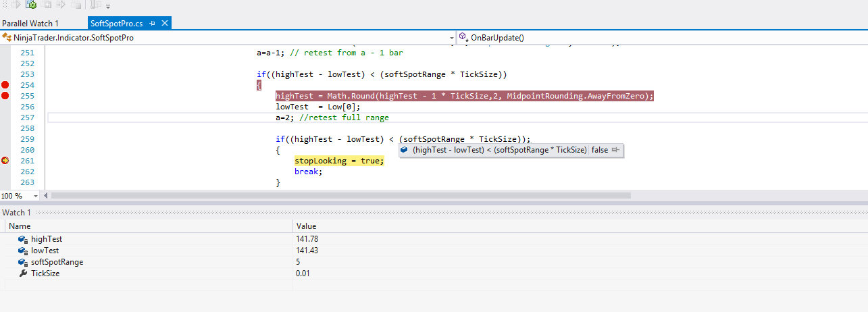Click the breakpoint dot on line 255
This screenshot has width=868, height=312.
tap(5, 96)
